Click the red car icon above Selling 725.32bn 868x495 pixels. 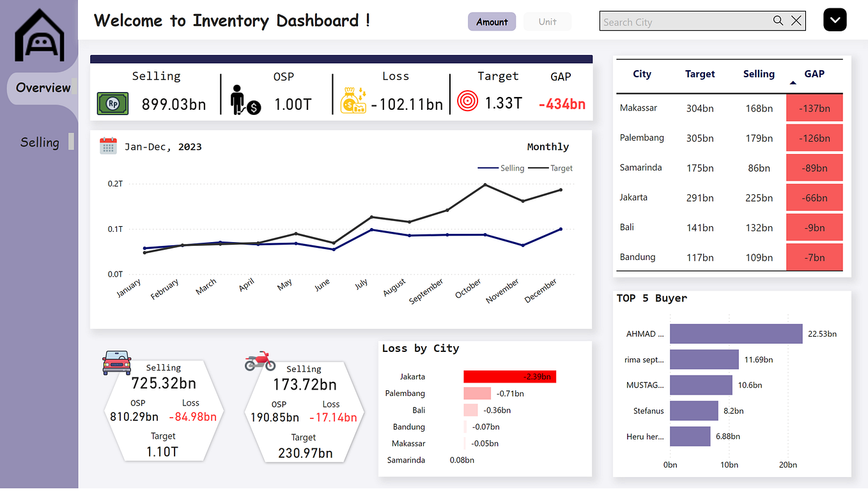(x=116, y=362)
